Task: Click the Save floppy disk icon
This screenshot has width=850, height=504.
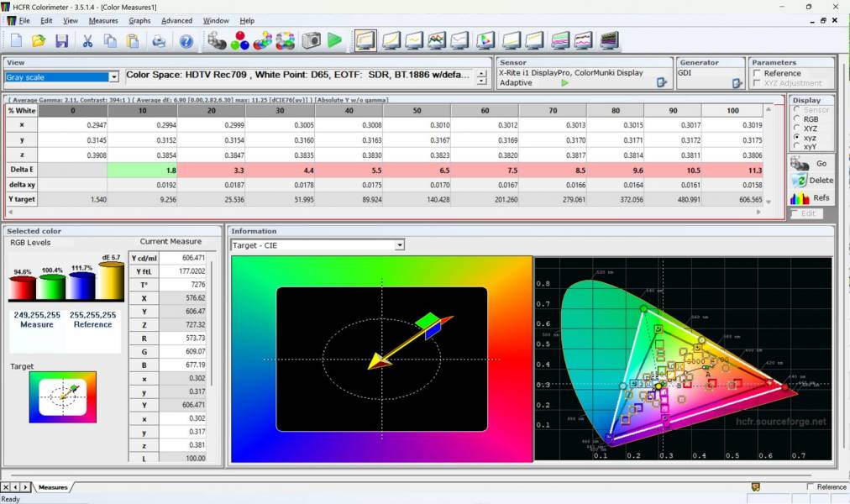Action: pos(61,40)
